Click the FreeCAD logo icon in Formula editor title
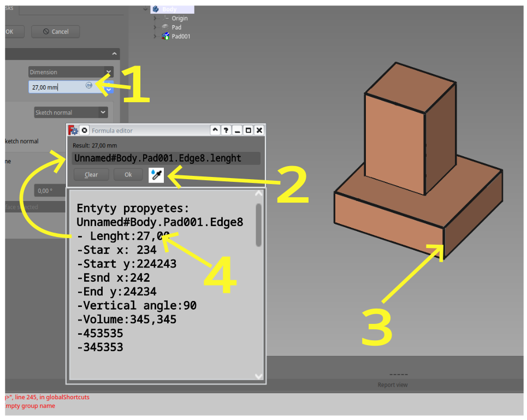 (x=73, y=131)
